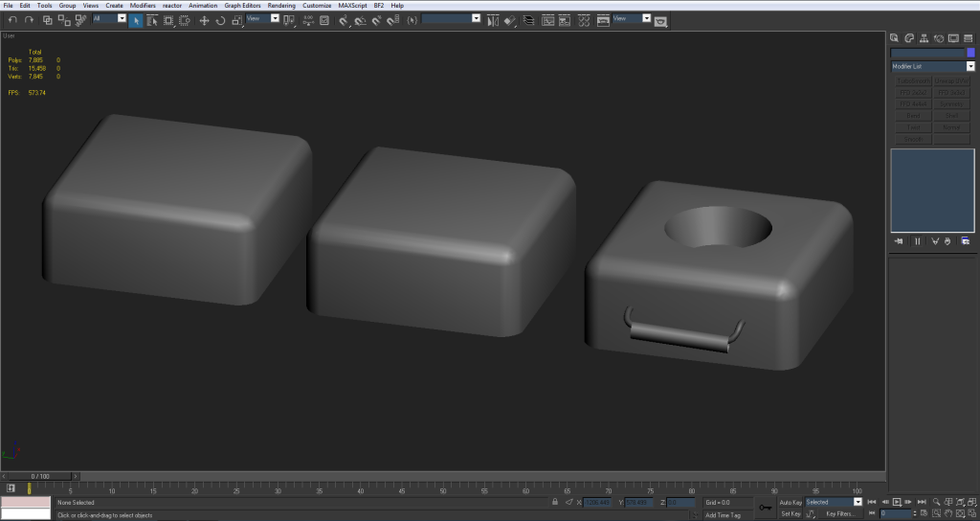This screenshot has width=980, height=521.
Task: Open the selection filter 'All' dropdown
Action: (x=122, y=18)
